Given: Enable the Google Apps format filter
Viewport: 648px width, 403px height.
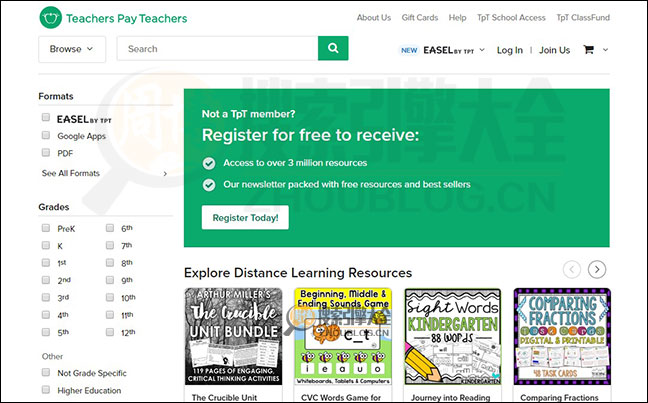Looking at the screenshot, I should [46, 135].
